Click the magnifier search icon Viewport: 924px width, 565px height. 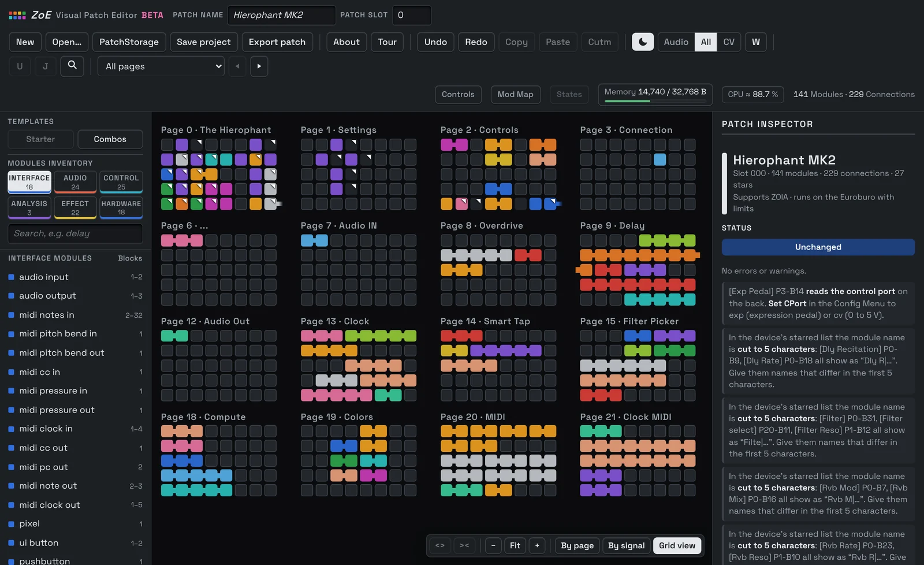[x=72, y=66]
